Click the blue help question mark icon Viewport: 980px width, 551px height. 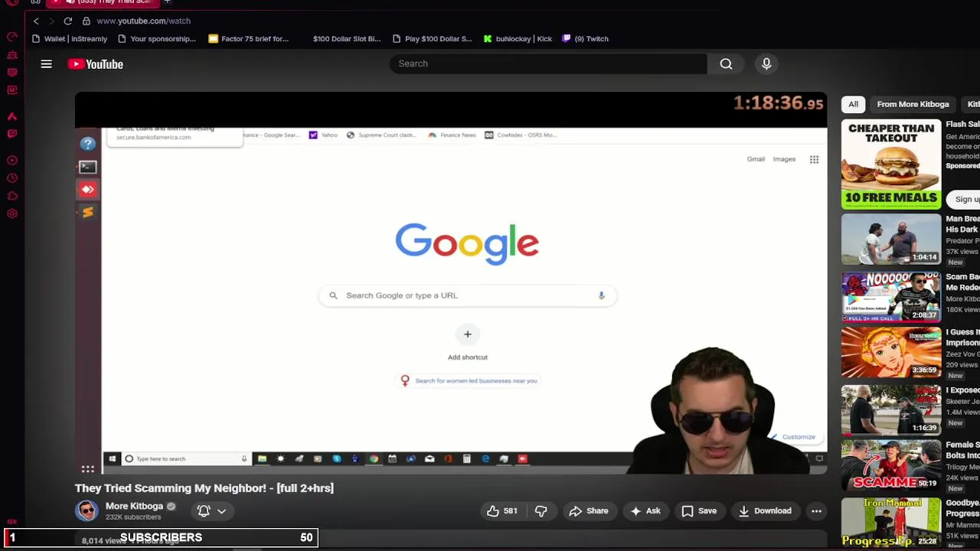pyautogui.click(x=88, y=143)
